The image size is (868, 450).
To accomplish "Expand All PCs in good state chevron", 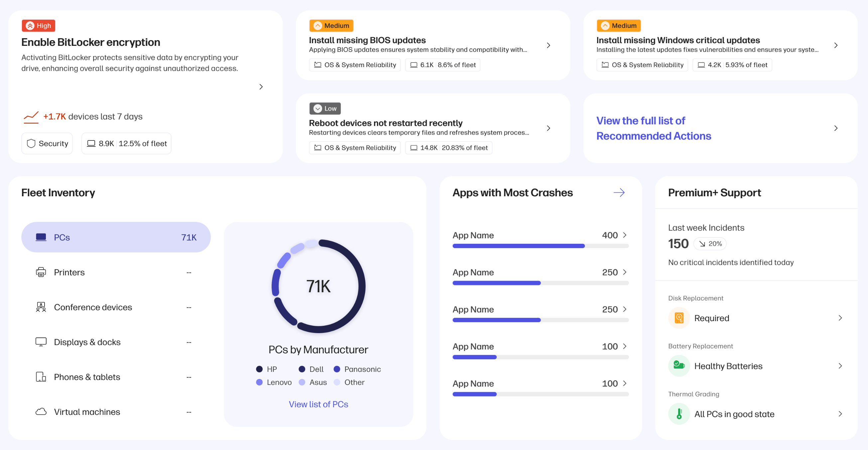I will pos(840,414).
